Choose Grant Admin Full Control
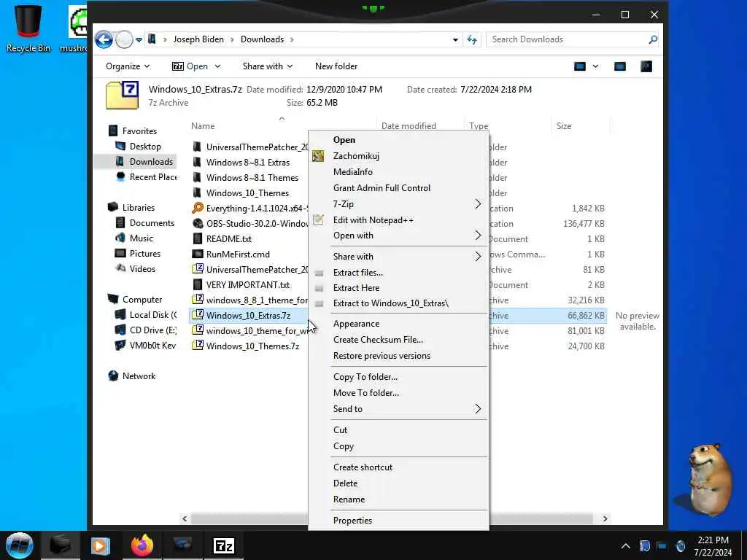The image size is (747, 560). pos(399,187)
